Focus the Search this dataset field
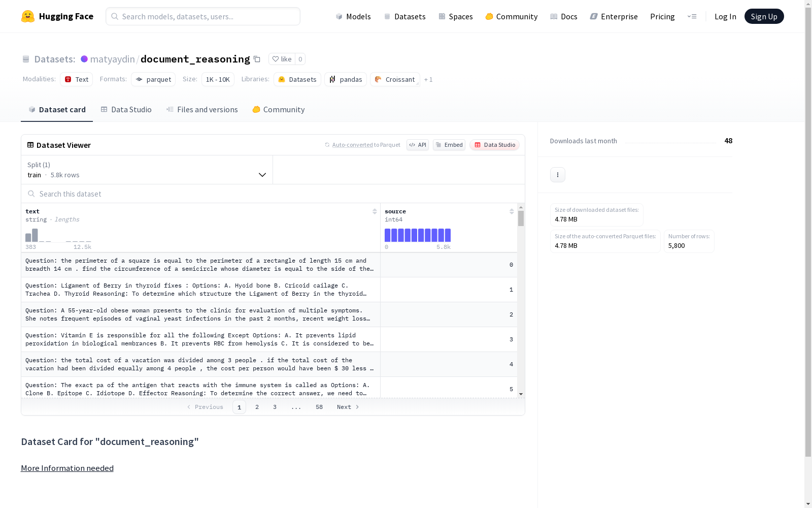 (273, 194)
